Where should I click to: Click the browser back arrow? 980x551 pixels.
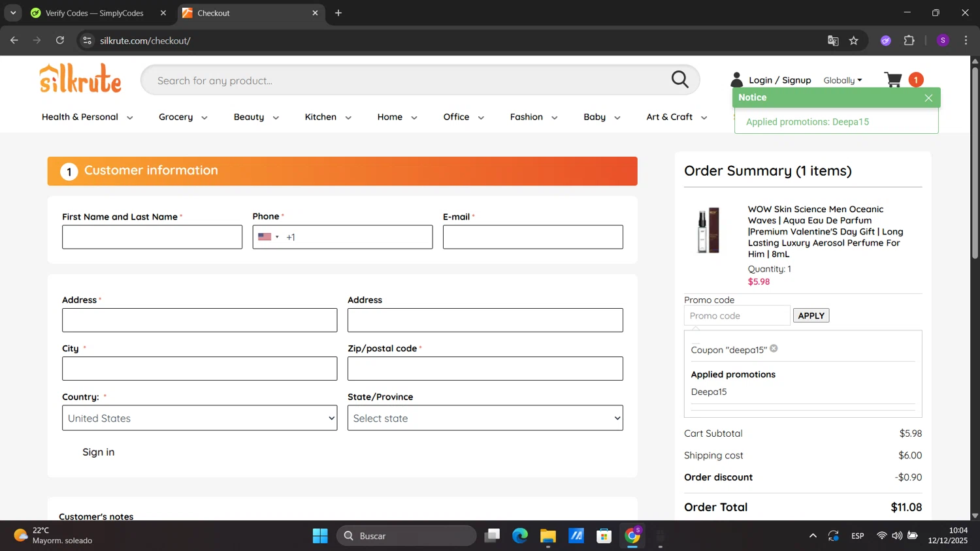pos(14,40)
